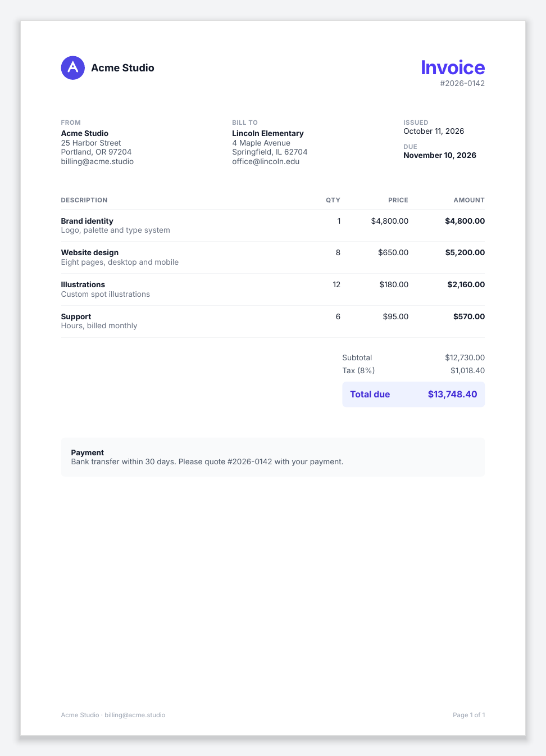
Task: Click quantity 6 in Support row
Action: click(x=338, y=316)
